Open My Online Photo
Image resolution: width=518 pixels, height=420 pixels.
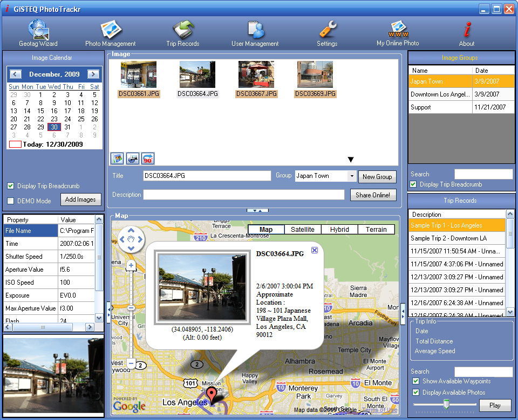398,33
